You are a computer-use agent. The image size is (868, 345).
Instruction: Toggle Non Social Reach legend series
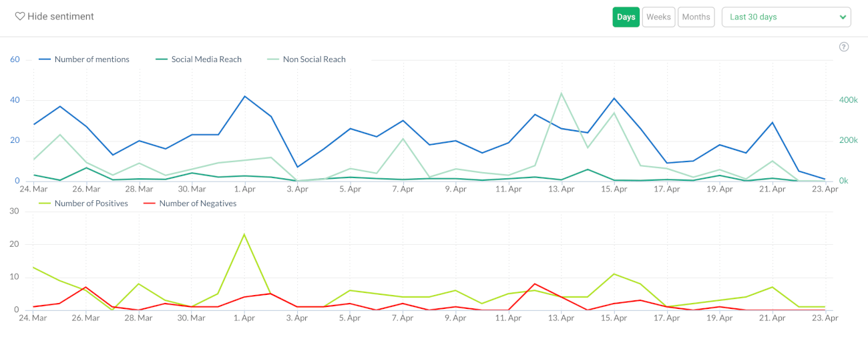click(x=314, y=59)
